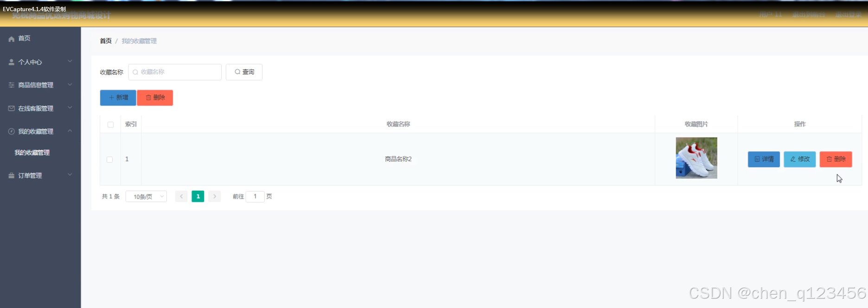Expand 在线客服管理 menu chevron

tap(70, 107)
